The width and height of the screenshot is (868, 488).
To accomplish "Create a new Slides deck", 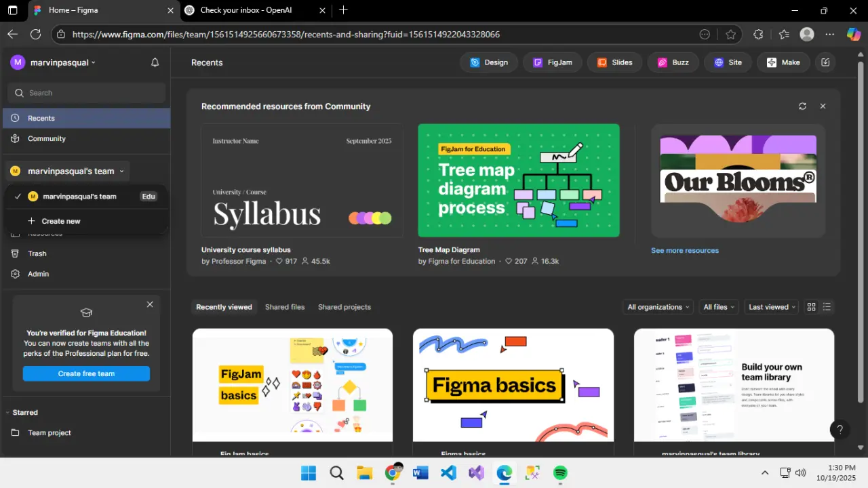I will (614, 62).
